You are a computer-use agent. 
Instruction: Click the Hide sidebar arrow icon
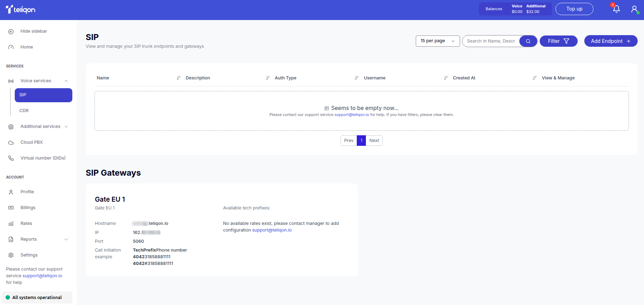(11, 32)
